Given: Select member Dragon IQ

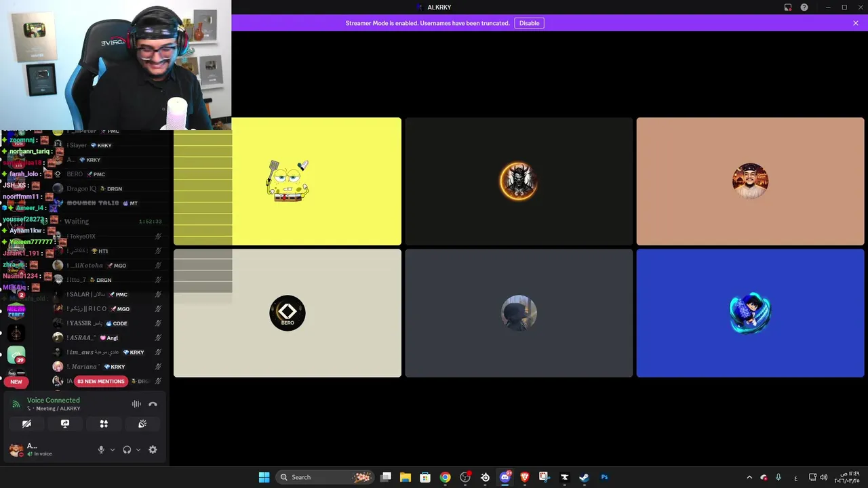Looking at the screenshot, I should coord(108,188).
